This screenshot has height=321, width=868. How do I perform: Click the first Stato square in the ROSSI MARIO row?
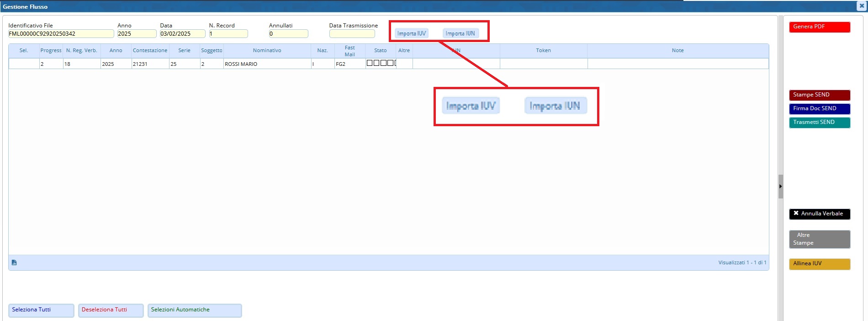coord(370,63)
